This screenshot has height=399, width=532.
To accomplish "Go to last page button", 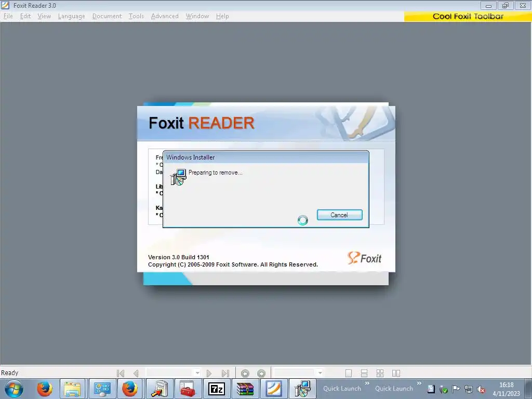I will 225,373.
